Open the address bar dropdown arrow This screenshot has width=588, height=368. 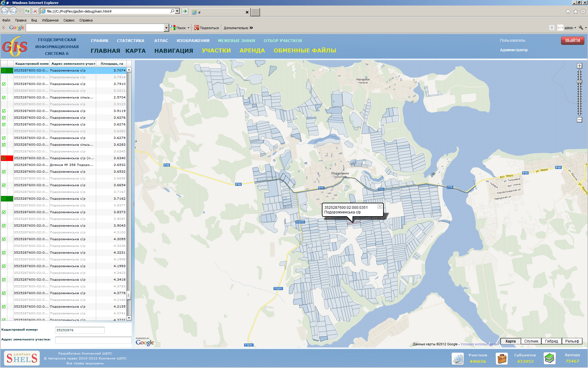[177, 11]
